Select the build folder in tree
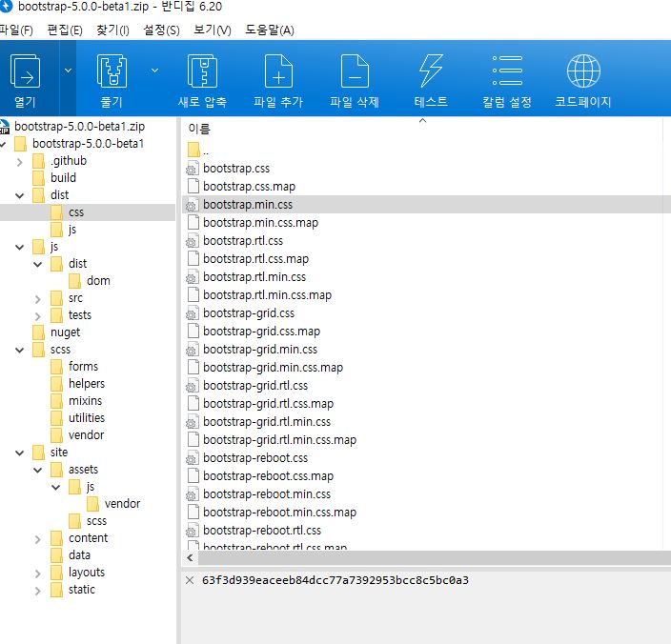This screenshot has width=671, height=644. click(x=63, y=178)
